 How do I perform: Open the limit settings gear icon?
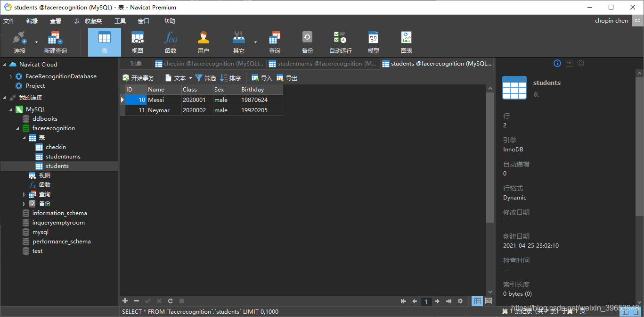[x=460, y=301]
